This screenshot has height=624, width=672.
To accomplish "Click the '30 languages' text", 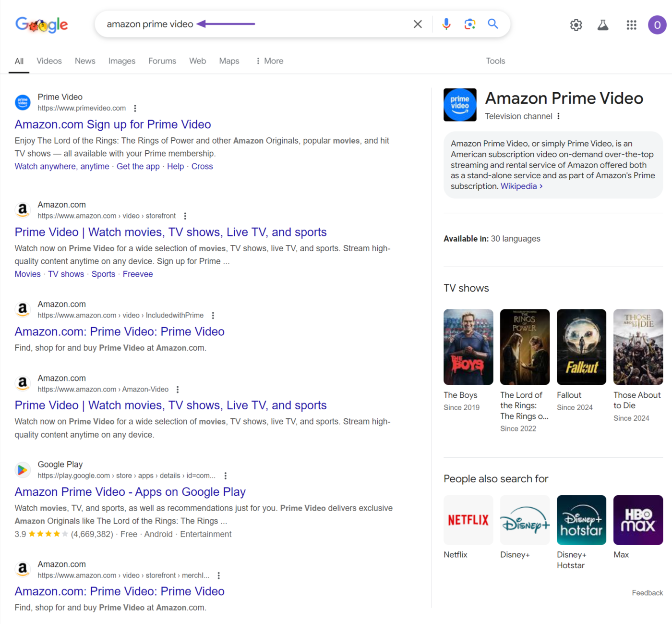I will [x=516, y=239].
